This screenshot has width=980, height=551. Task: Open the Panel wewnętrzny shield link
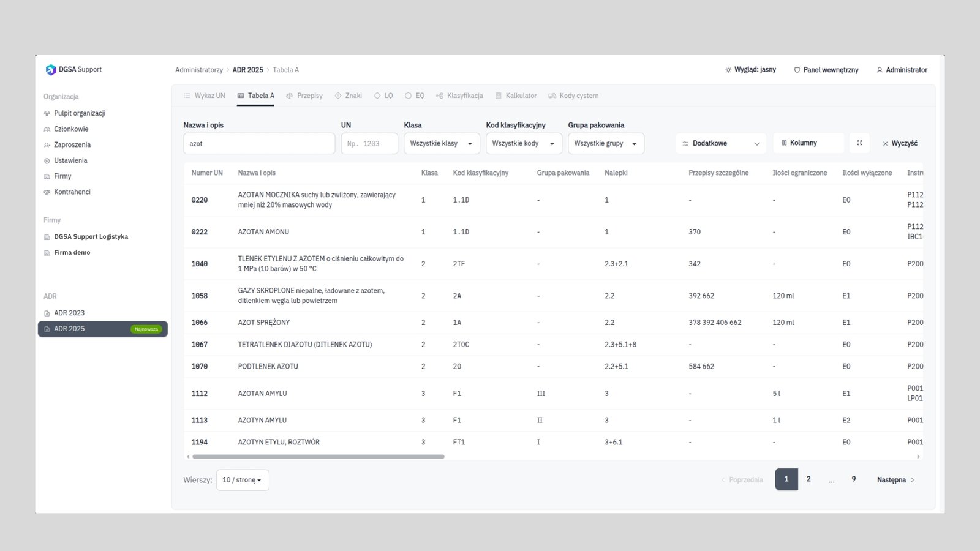826,70
